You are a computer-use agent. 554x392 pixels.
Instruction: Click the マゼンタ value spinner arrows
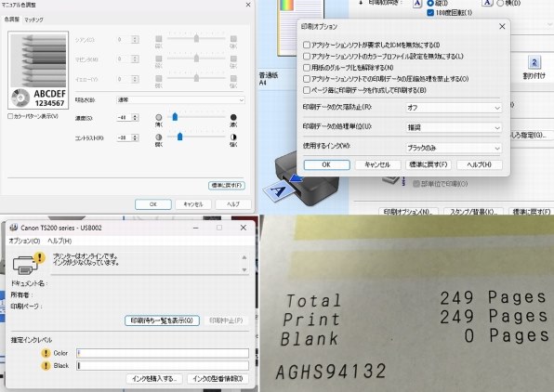(135, 59)
